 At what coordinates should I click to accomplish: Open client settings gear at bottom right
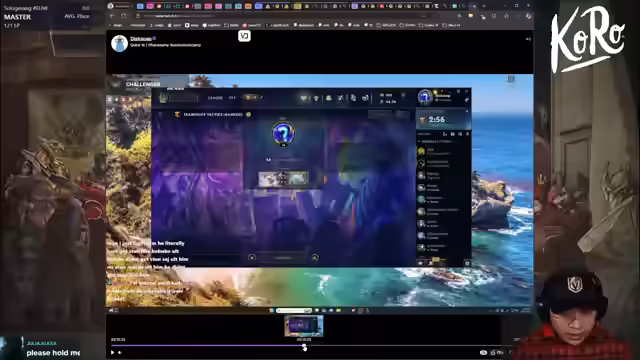[x=467, y=263]
